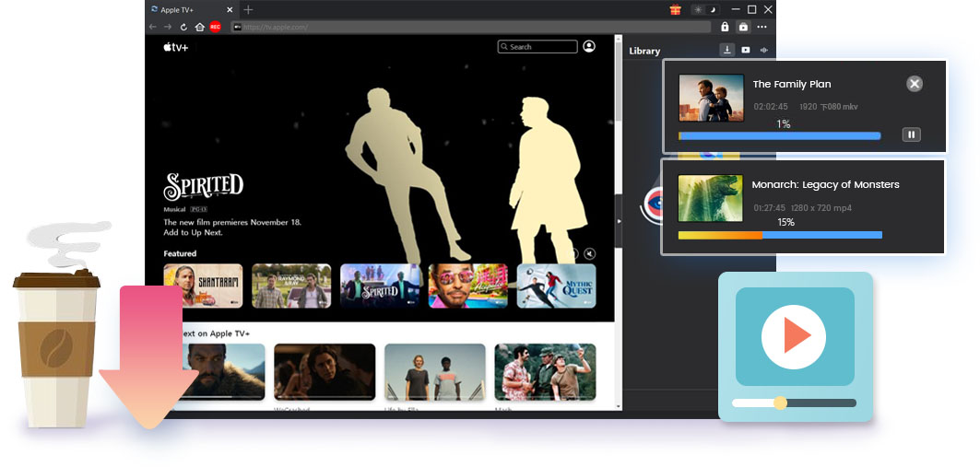Select Monarch: Legacy of Monsters thumbnail
Viewport: 980px width, 467px height.
tap(710, 198)
